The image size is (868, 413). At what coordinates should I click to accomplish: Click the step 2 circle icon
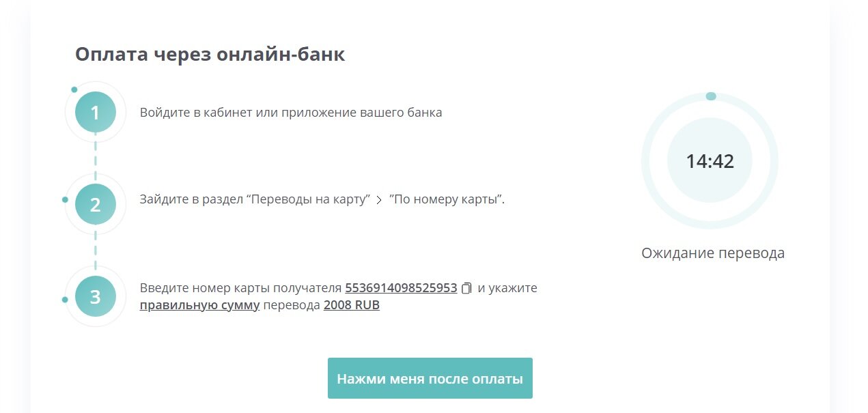click(96, 204)
